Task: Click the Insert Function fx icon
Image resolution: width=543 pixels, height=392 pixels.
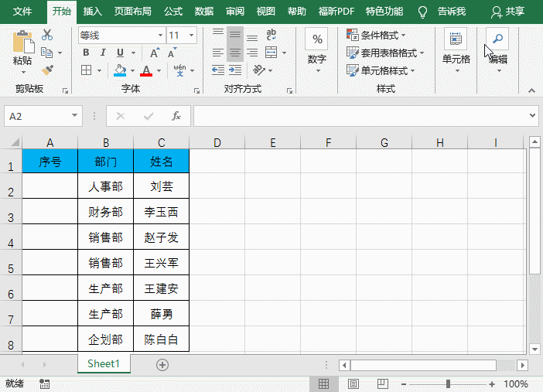Action: 176,116
